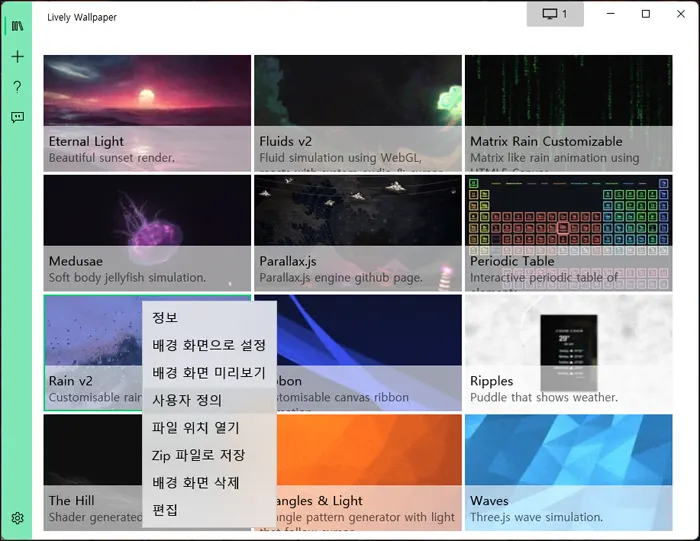700x541 pixels.
Task: Maximize the Lively Wallpaper window
Action: (x=646, y=14)
